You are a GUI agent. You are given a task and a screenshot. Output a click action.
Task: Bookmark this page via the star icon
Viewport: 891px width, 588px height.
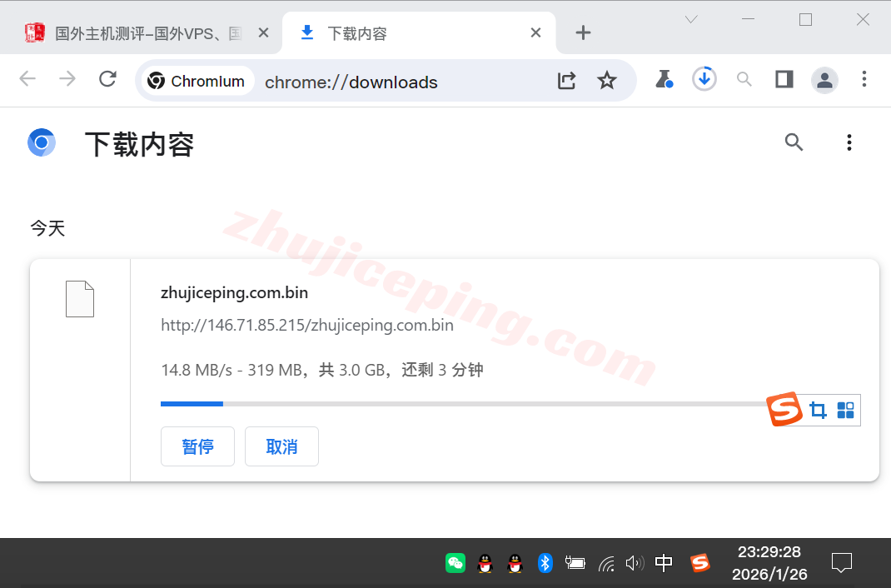[x=607, y=80]
